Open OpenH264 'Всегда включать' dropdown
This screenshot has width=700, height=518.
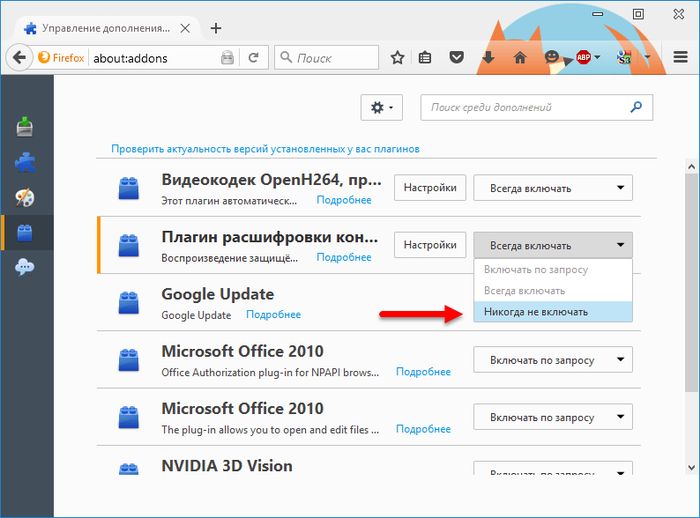tap(553, 188)
